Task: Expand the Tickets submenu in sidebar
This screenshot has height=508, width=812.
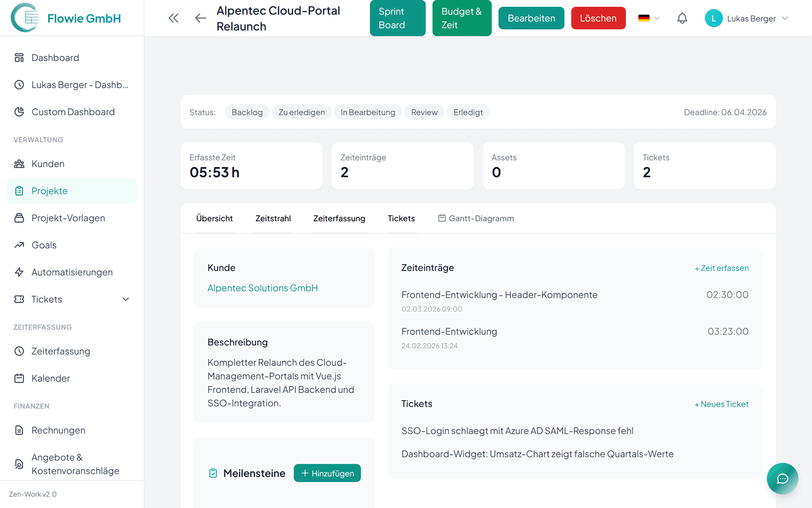Action: 126,299
